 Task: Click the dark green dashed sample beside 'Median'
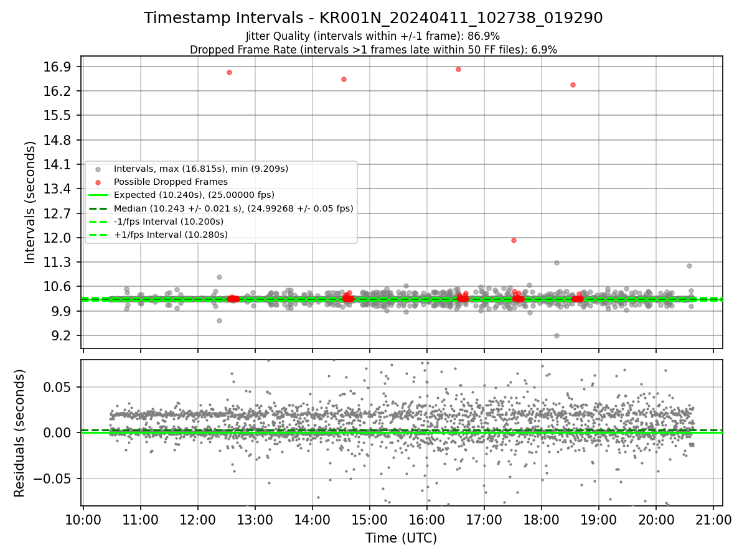[x=98, y=208]
